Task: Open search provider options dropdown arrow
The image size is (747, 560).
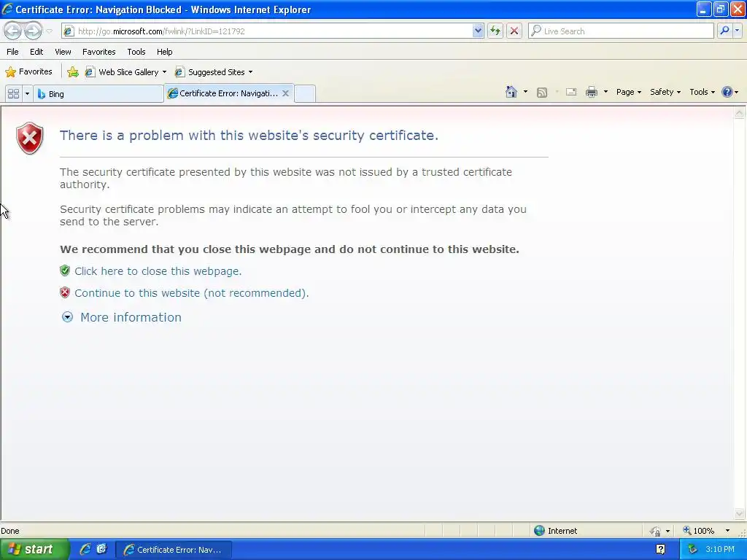Action: 738,31
